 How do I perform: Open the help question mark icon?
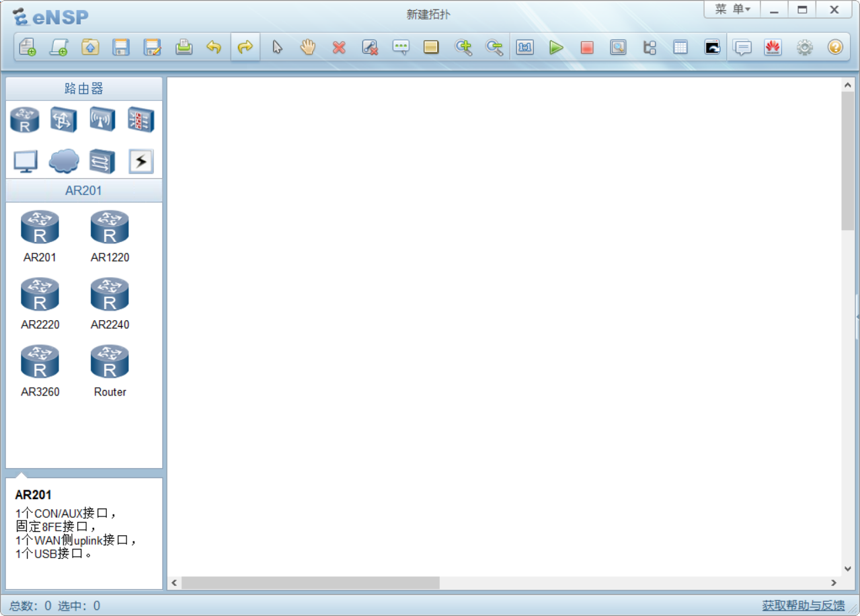tap(835, 48)
